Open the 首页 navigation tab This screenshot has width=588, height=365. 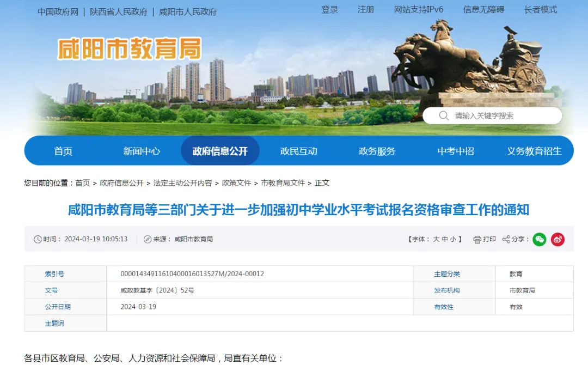coord(63,151)
